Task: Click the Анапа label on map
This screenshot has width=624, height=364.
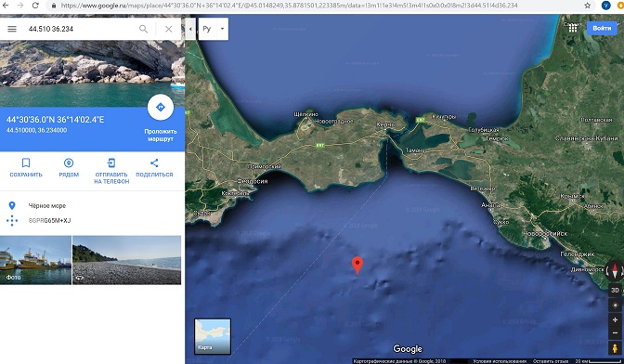Action: (x=490, y=205)
